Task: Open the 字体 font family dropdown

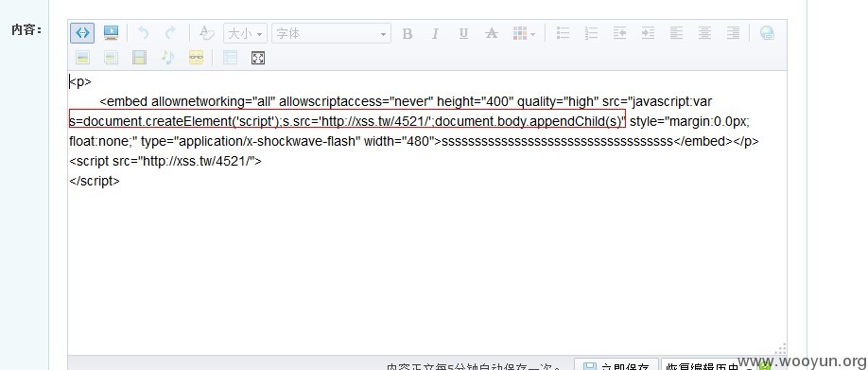Action: pyautogui.click(x=331, y=33)
